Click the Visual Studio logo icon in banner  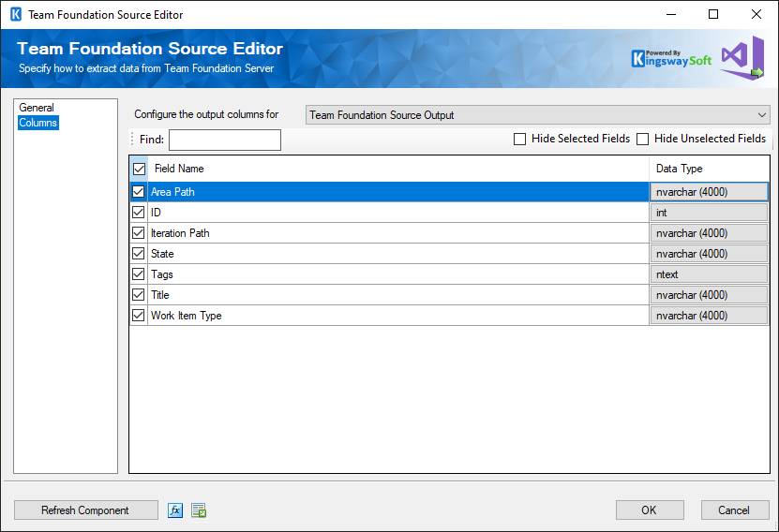[x=742, y=57]
